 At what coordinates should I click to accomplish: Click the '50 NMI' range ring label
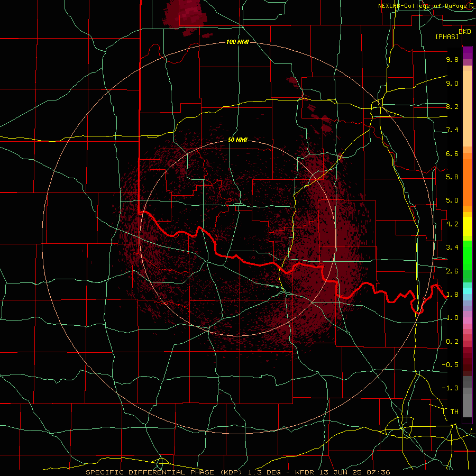point(237,140)
